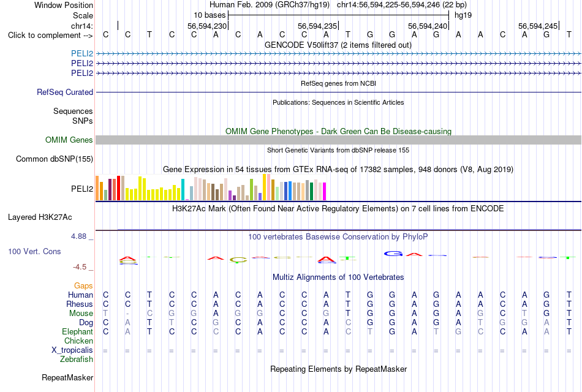Image resolution: width=582 pixels, height=392 pixels.
Task: Click the 'chr14:' ruler label
Action: coord(82,26)
